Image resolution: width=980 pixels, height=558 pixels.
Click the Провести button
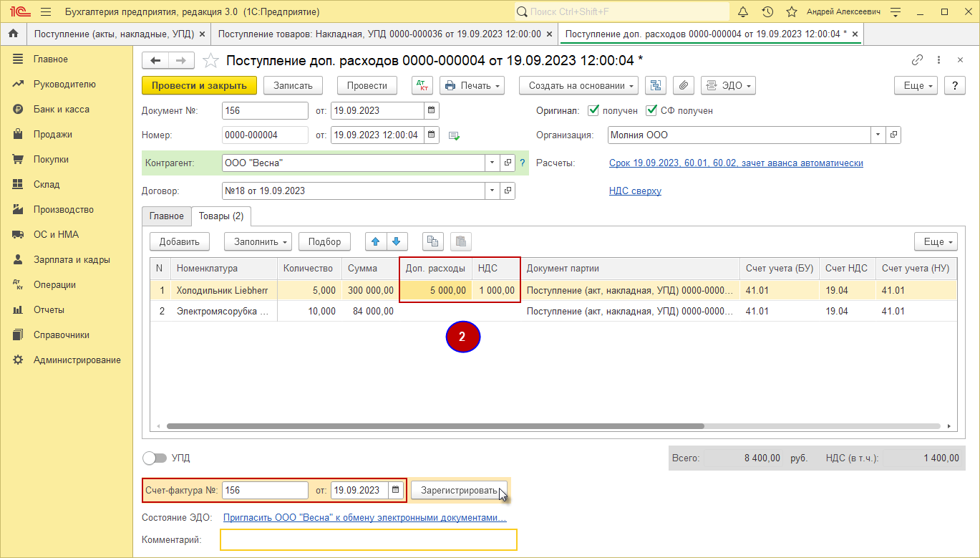point(367,85)
